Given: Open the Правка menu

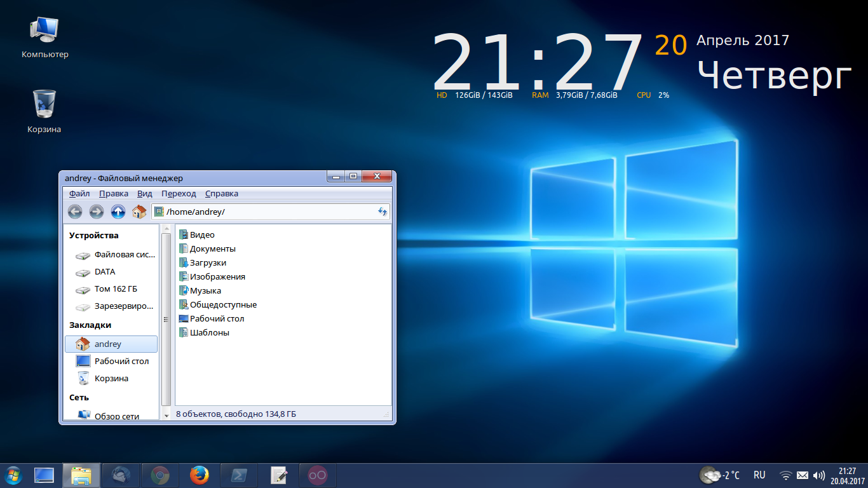Looking at the screenshot, I should pyautogui.click(x=114, y=194).
